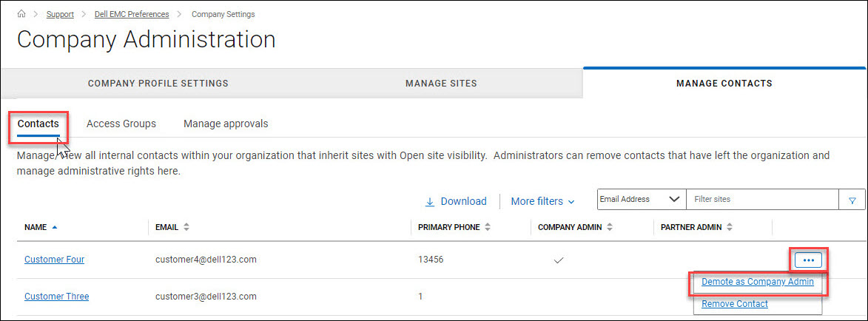Screen dimensions: 868x321
Task: Click the filter funnel icon
Action: 852,200
